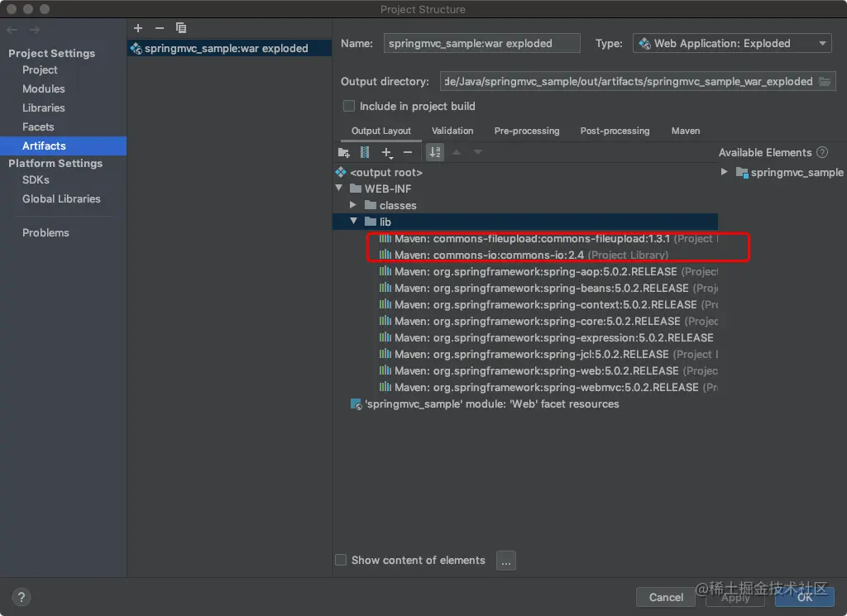Screen dimensions: 847x616
Task: Click the WEB-INF folder icon
Action: (x=356, y=189)
